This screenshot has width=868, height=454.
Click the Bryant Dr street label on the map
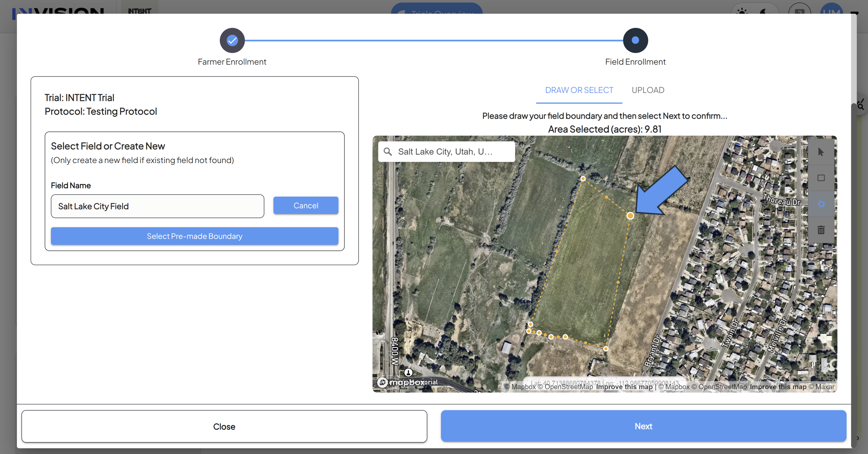click(652, 351)
